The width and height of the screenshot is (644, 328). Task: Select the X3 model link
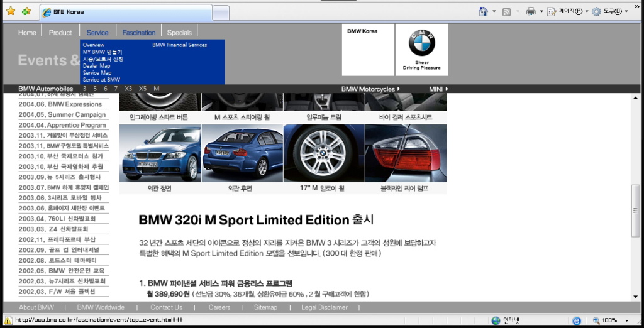click(128, 89)
